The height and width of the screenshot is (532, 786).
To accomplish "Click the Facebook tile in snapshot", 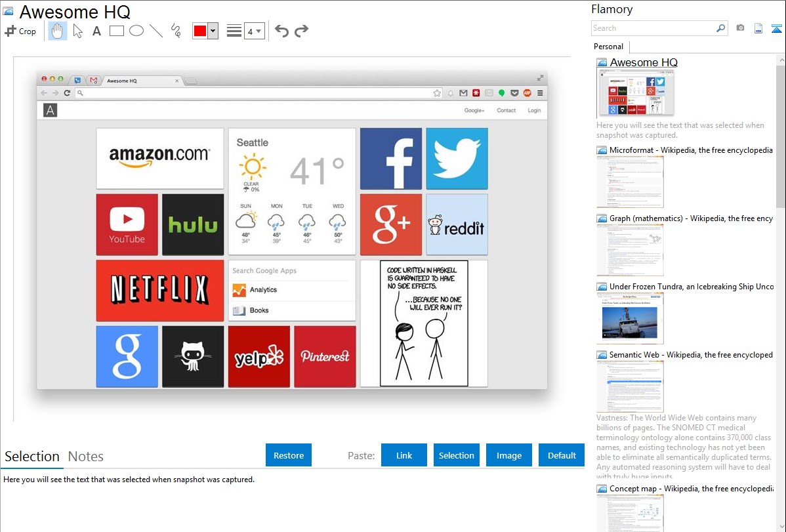I will click(x=391, y=159).
